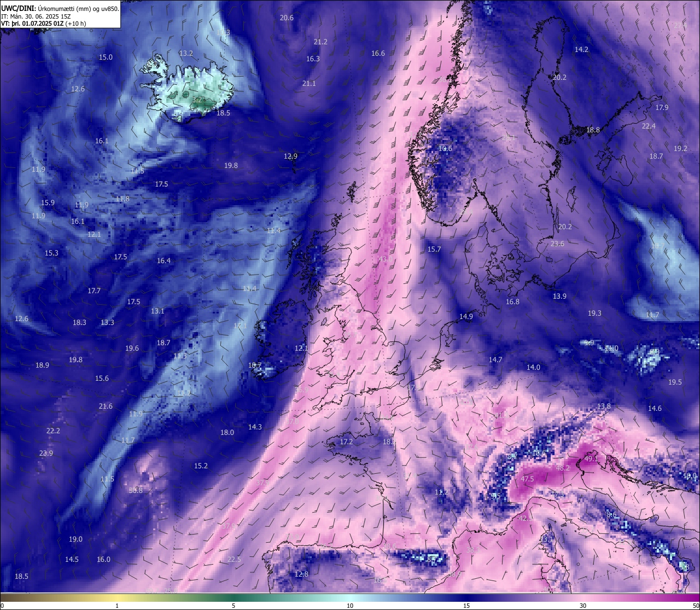Viewport: 700px width, 610px height.
Task: Click the 14.2 value over northern Sweden
Action: [581, 50]
